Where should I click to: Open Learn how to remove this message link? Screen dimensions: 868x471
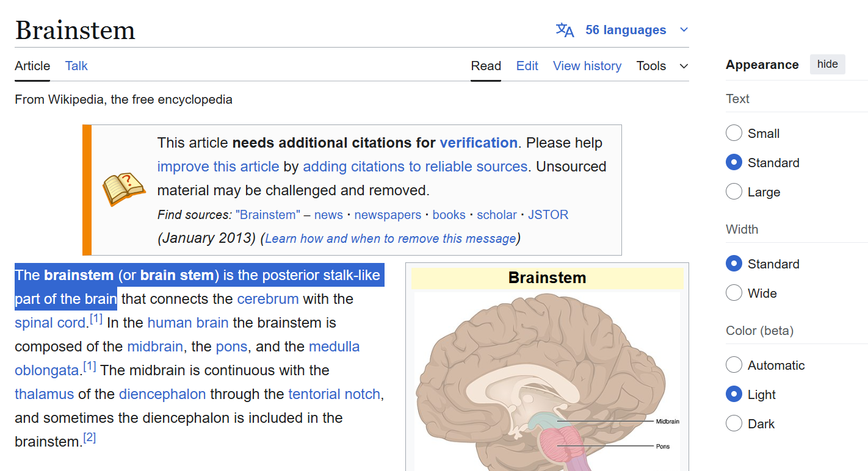point(391,239)
